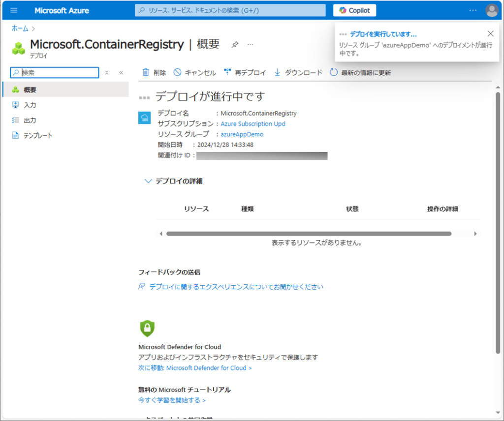
Task: Collapse the sidebar with double chevron
Action: (121, 73)
